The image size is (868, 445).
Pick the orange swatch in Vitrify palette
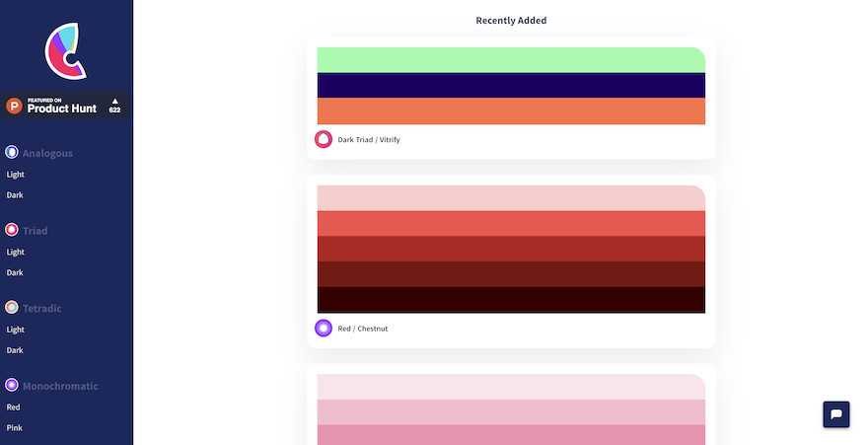click(x=511, y=111)
